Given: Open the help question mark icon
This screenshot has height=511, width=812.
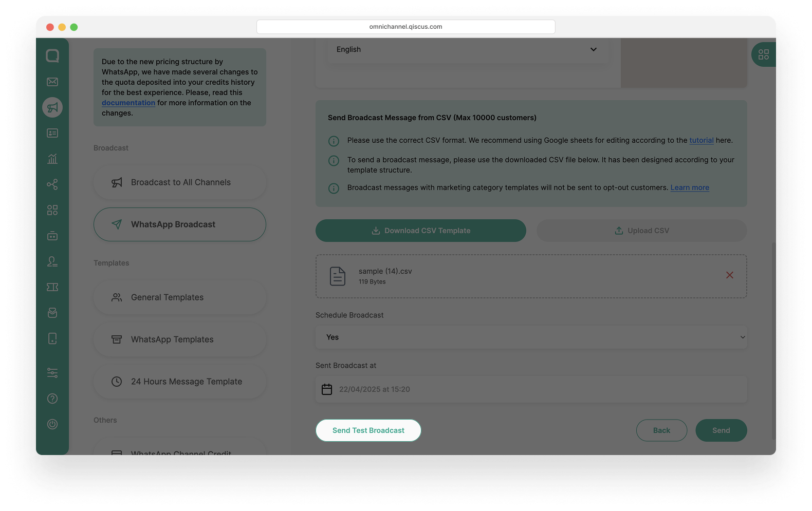Looking at the screenshot, I should click(x=52, y=399).
